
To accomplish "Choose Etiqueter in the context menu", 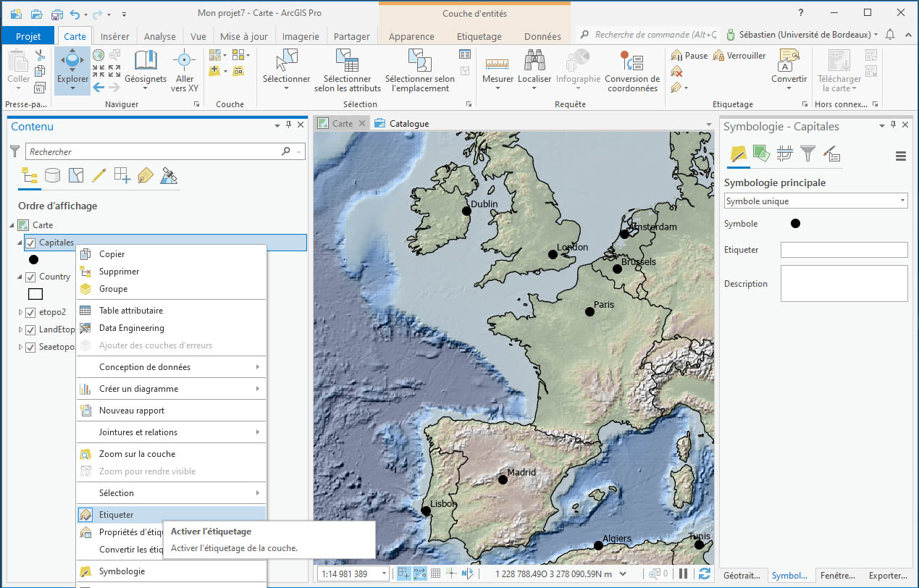I will point(116,515).
